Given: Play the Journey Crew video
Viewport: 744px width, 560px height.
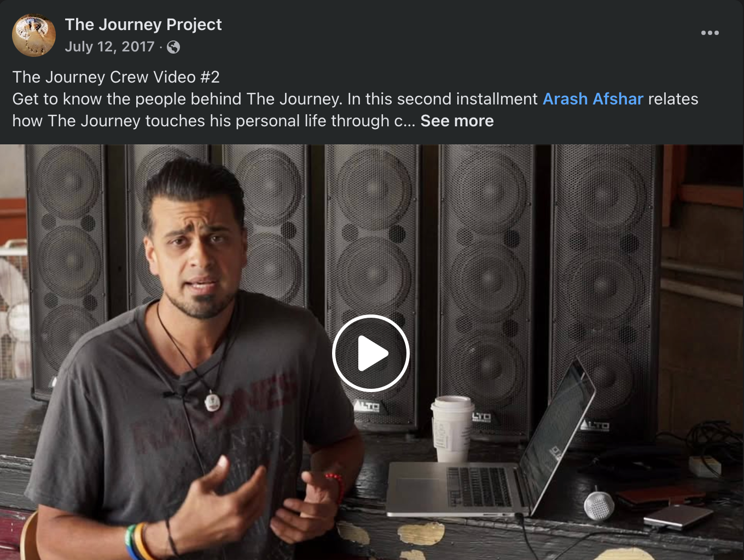Looking at the screenshot, I should [371, 353].
